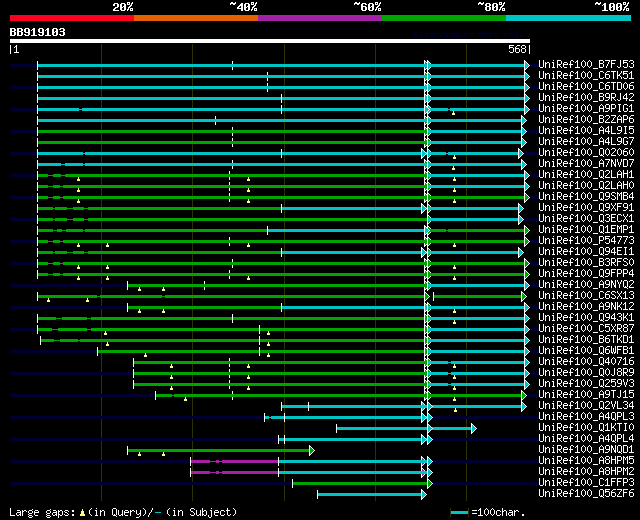Click the UniRef100_Q56ZF6 label
The height and width of the screenshot is (520, 640).
(586, 494)
